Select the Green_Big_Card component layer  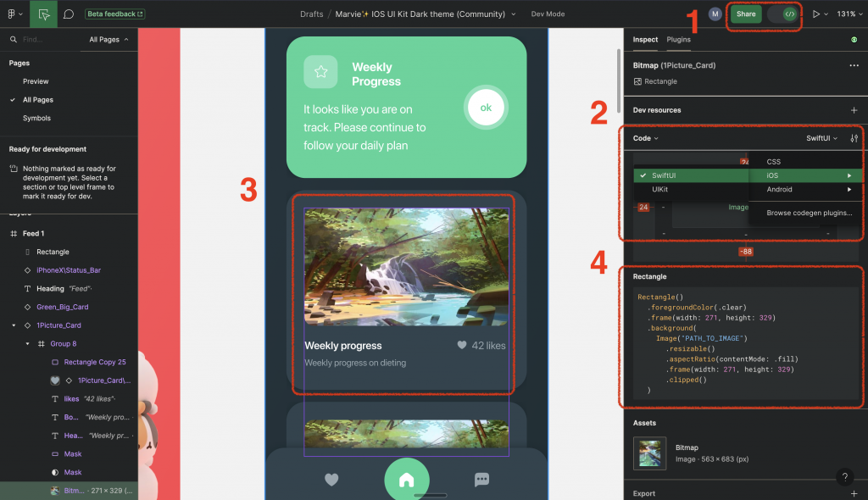62,307
